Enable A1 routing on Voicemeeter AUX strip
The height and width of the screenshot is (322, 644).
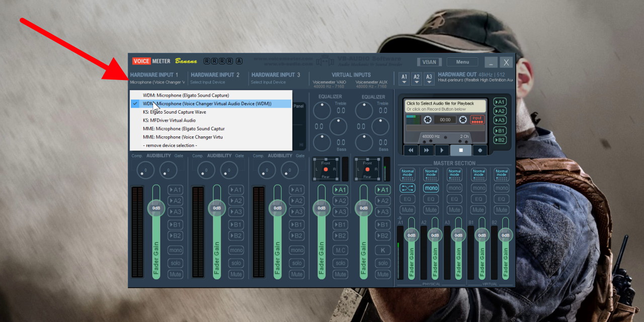click(x=382, y=190)
